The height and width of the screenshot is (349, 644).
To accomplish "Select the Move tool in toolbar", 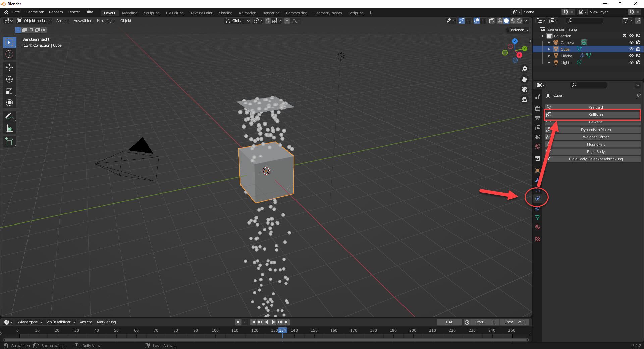I will pos(9,67).
